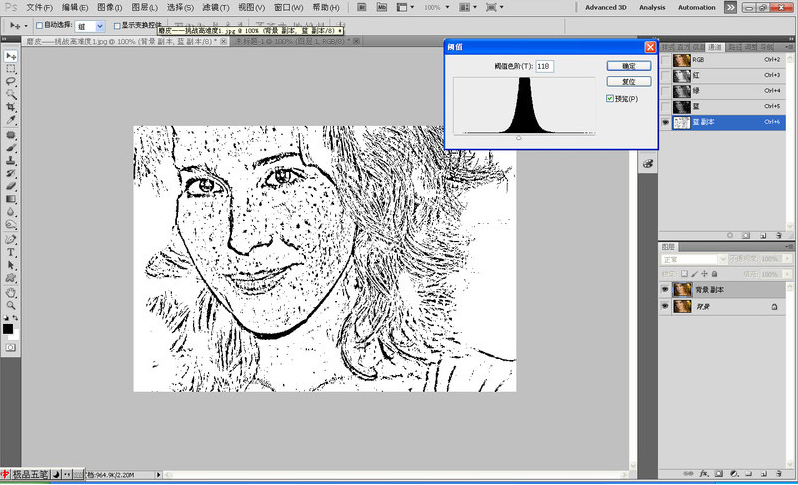798x485 pixels.
Task: Select the Hand tool
Action: pos(11,292)
